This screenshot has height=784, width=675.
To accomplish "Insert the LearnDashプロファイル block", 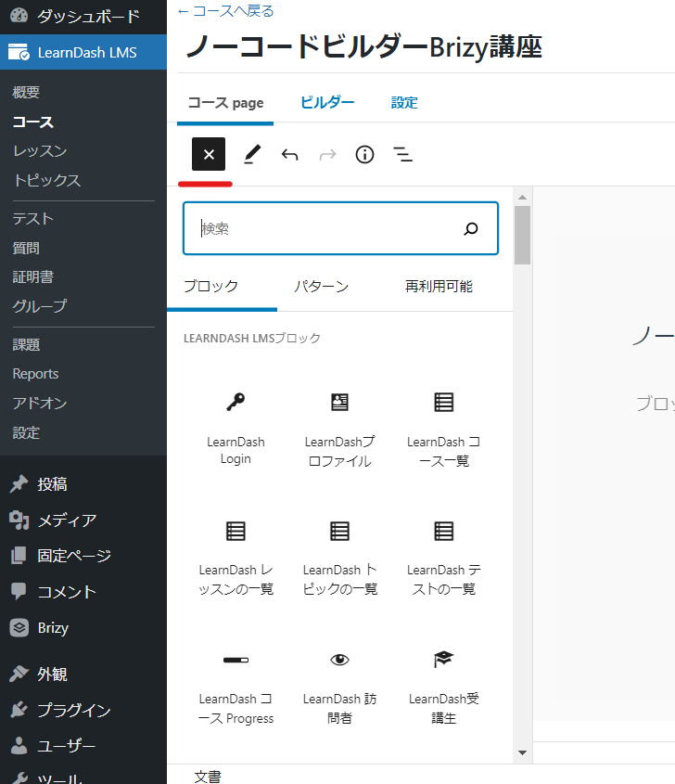I will coord(339,429).
